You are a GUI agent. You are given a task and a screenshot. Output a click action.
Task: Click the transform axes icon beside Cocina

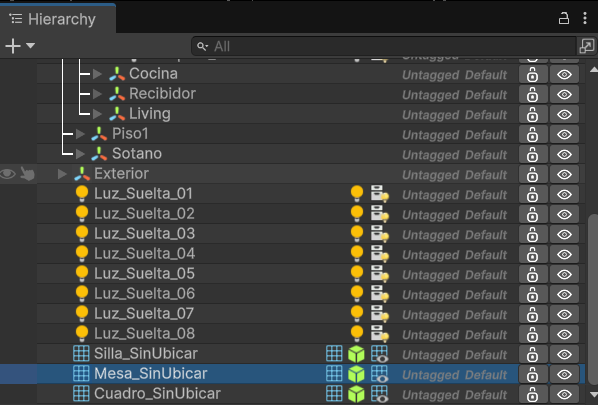(117, 74)
